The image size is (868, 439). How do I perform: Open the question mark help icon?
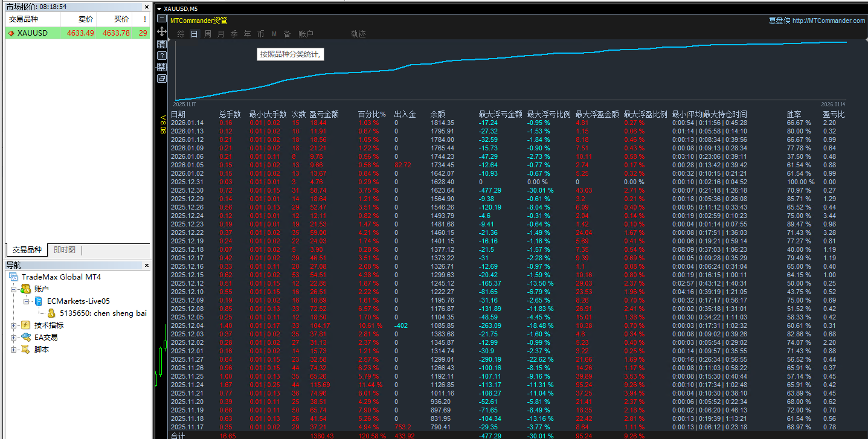(x=161, y=55)
